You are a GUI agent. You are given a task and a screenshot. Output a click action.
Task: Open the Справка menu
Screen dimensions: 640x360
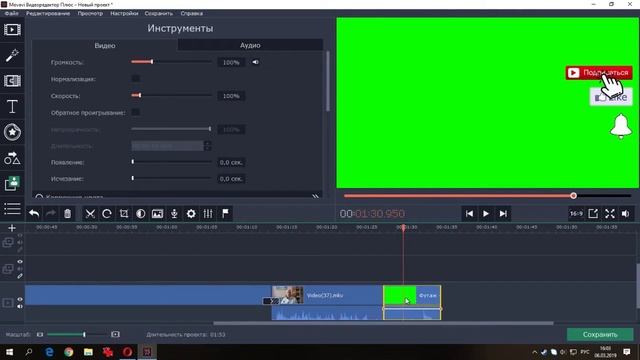click(x=191, y=13)
